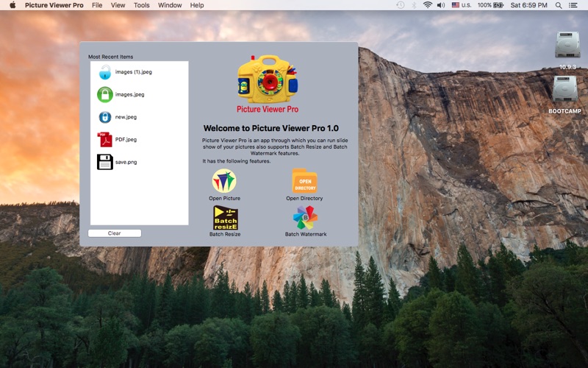Click the red PDF icon for PDF.jpeg
588x368 pixels.
coord(104,140)
